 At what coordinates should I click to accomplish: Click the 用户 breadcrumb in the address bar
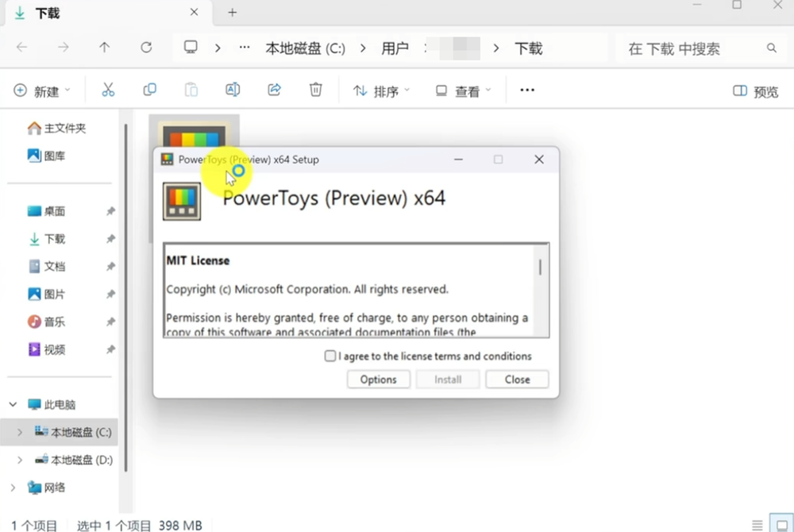click(395, 48)
